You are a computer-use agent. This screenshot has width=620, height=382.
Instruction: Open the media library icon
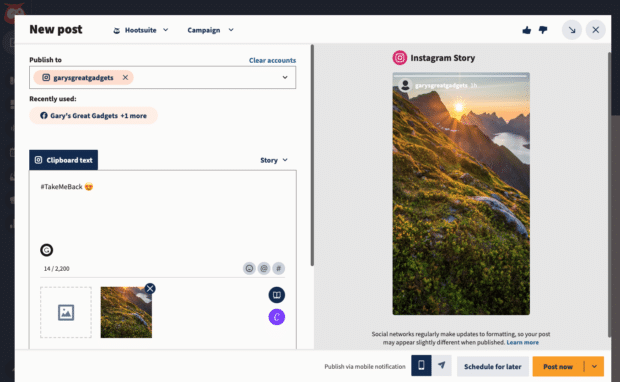point(277,295)
